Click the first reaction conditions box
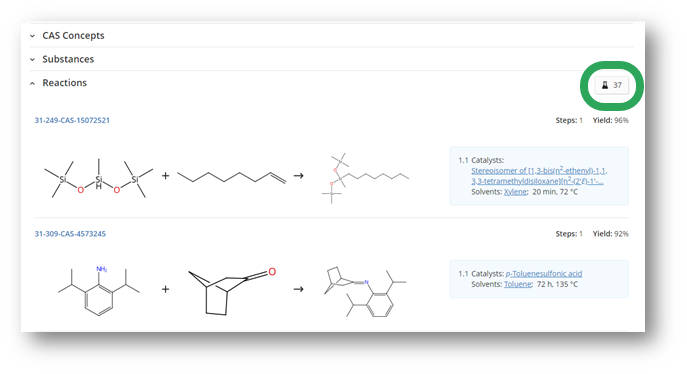The image size is (687, 374). 539,176
